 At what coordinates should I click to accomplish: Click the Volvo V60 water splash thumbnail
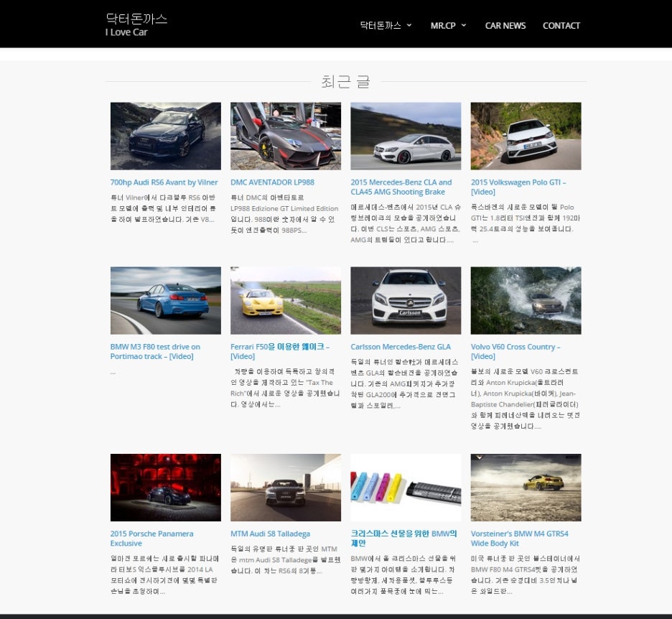[526, 300]
